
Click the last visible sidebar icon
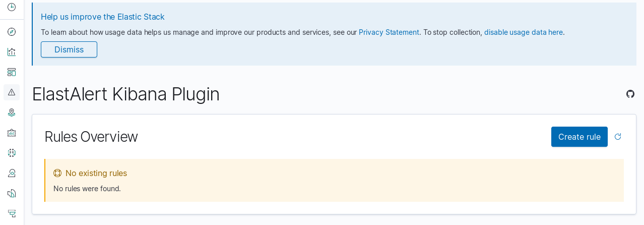click(12, 213)
